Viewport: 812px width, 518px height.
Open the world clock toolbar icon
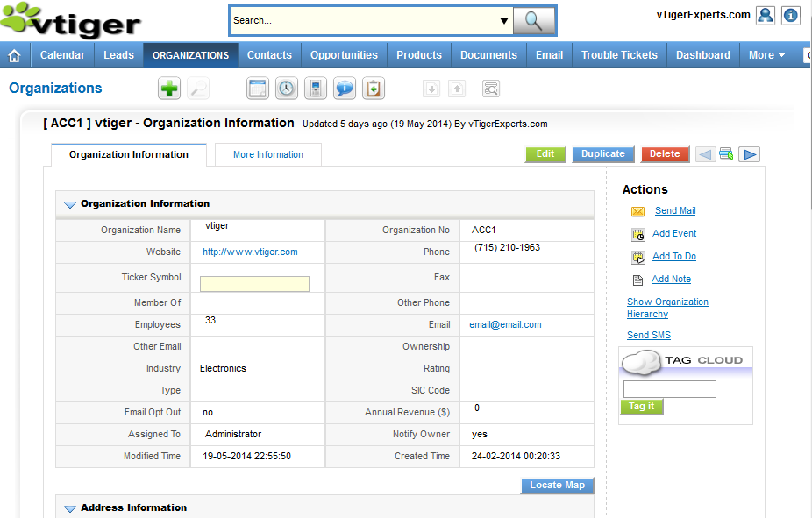pos(287,89)
